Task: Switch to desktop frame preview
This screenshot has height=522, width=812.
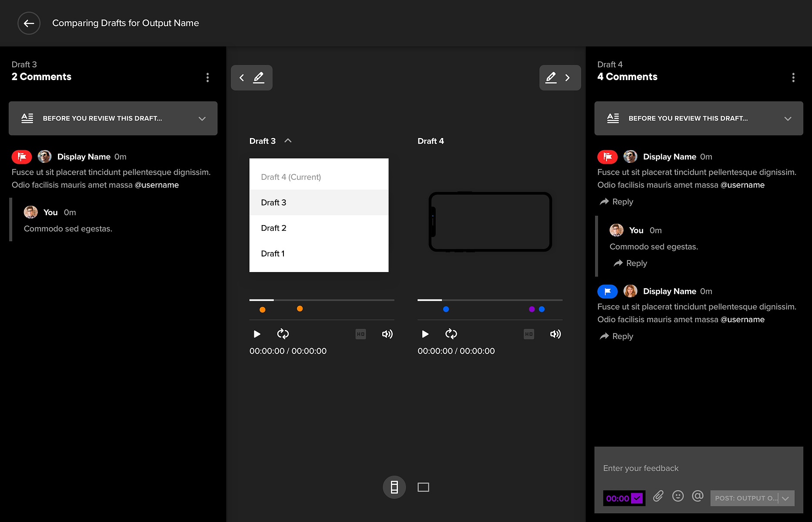Action: point(423,487)
